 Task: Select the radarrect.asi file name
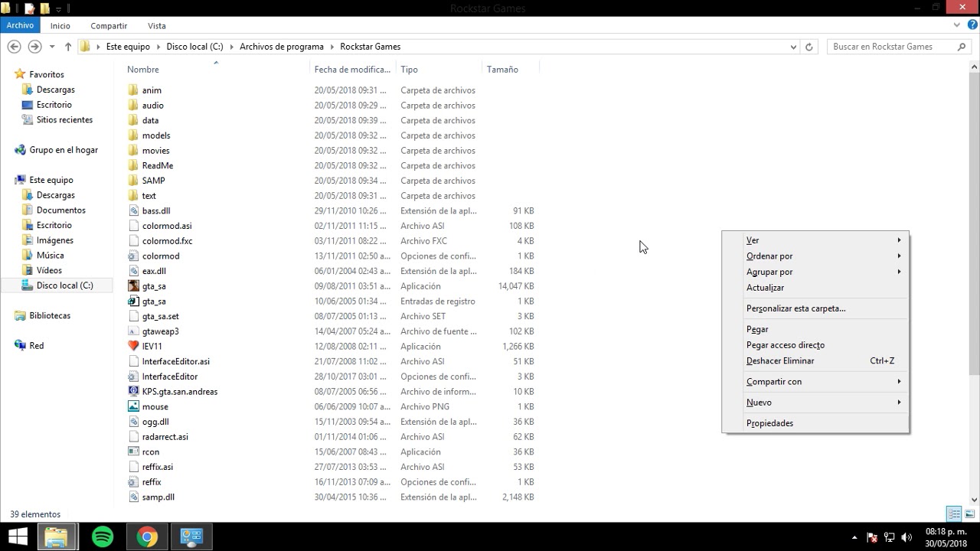point(165,437)
